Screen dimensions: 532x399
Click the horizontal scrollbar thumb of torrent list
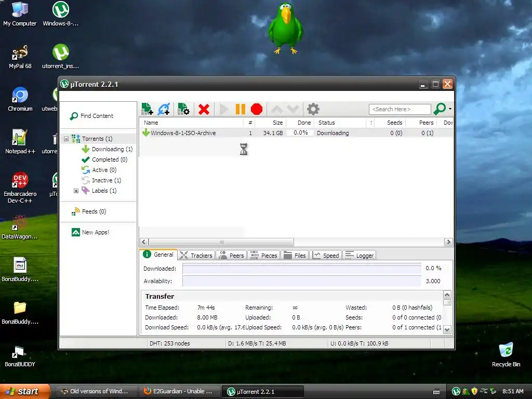click(x=221, y=242)
